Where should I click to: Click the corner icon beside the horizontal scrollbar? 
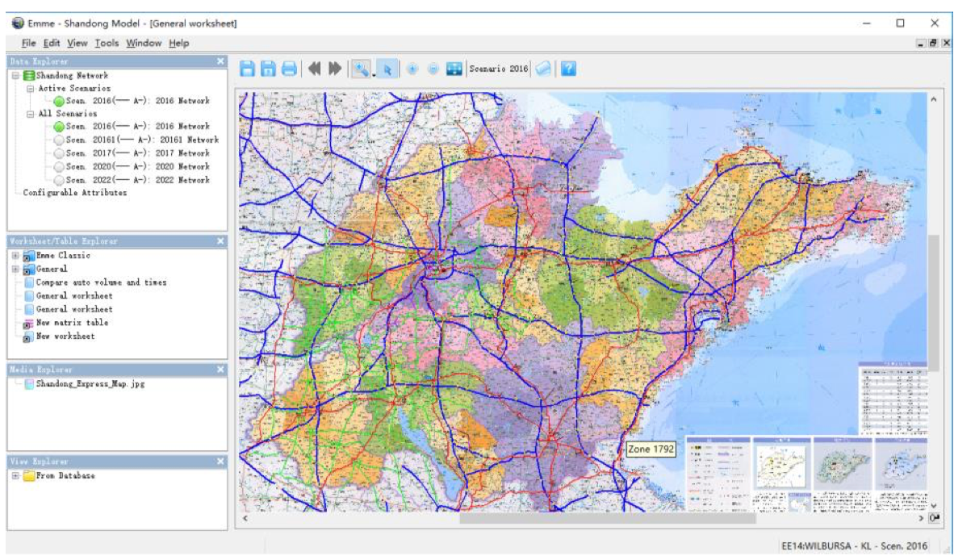(x=935, y=518)
